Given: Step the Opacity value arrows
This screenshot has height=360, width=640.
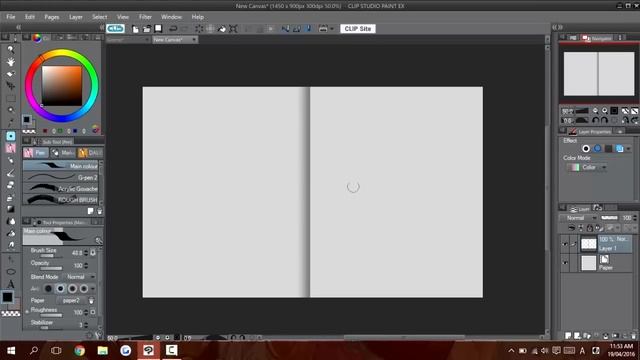Looking at the screenshot, I should 86,266.
